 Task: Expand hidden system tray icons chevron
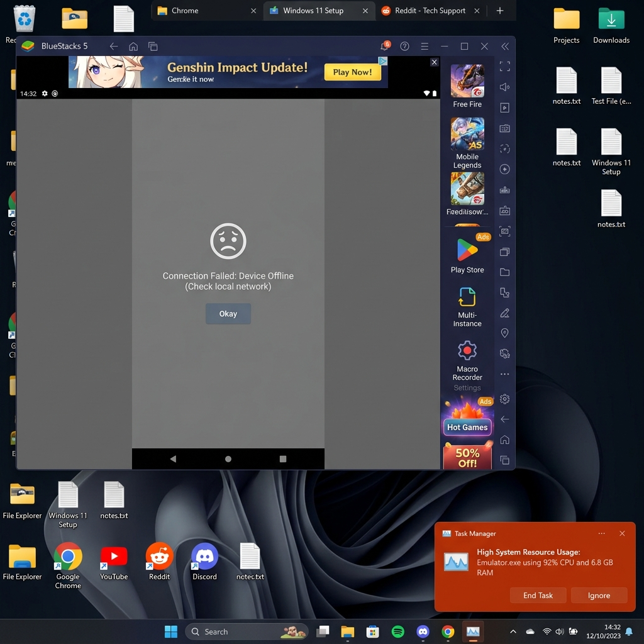(x=513, y=631)
